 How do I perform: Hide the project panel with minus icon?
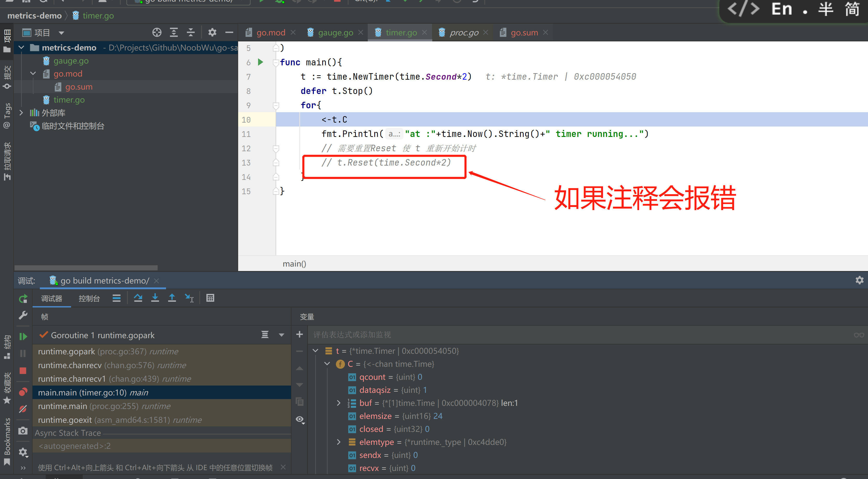tap(229, 32)
